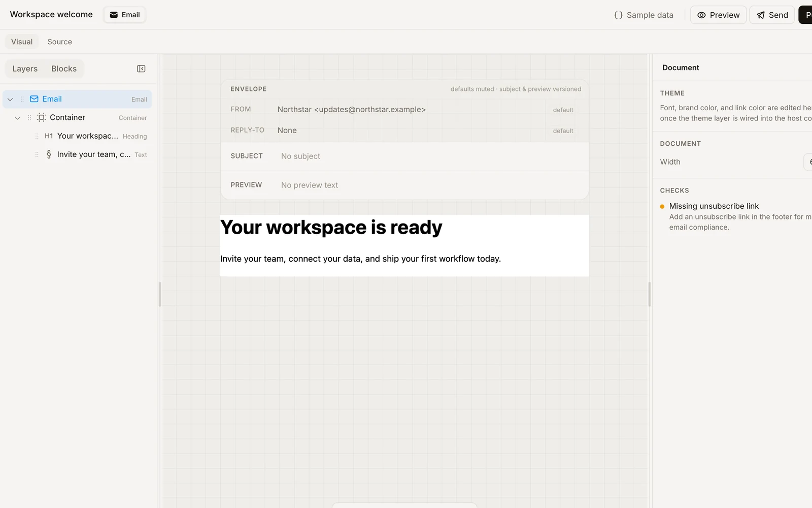Click the left panel resize handle
Viewport: 812px width, 508px height.
pyautogui.click(x=160, y=294)
